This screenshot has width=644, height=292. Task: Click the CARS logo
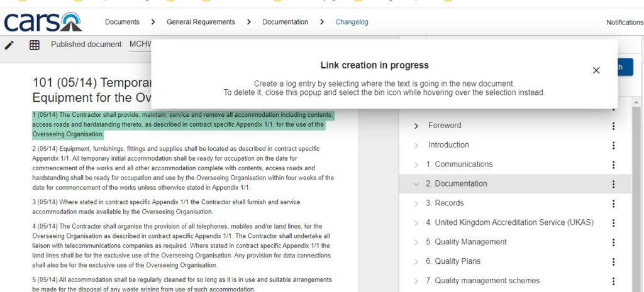pos(43,22)
